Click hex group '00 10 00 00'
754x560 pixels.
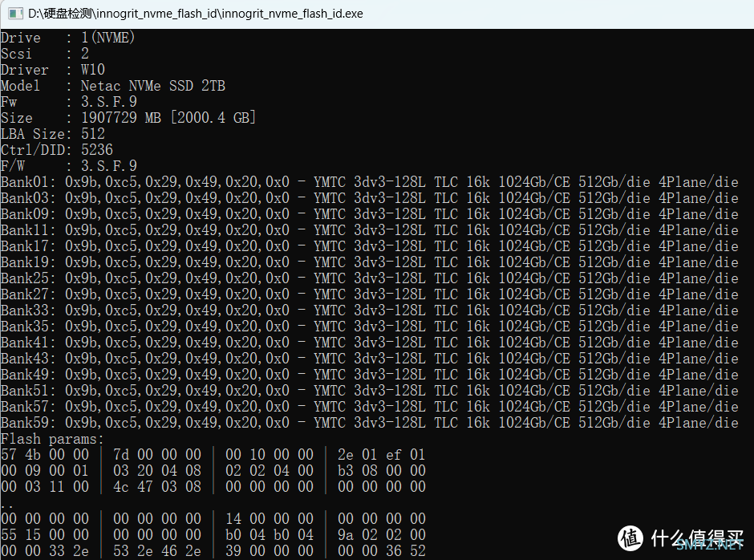(270, 454)
